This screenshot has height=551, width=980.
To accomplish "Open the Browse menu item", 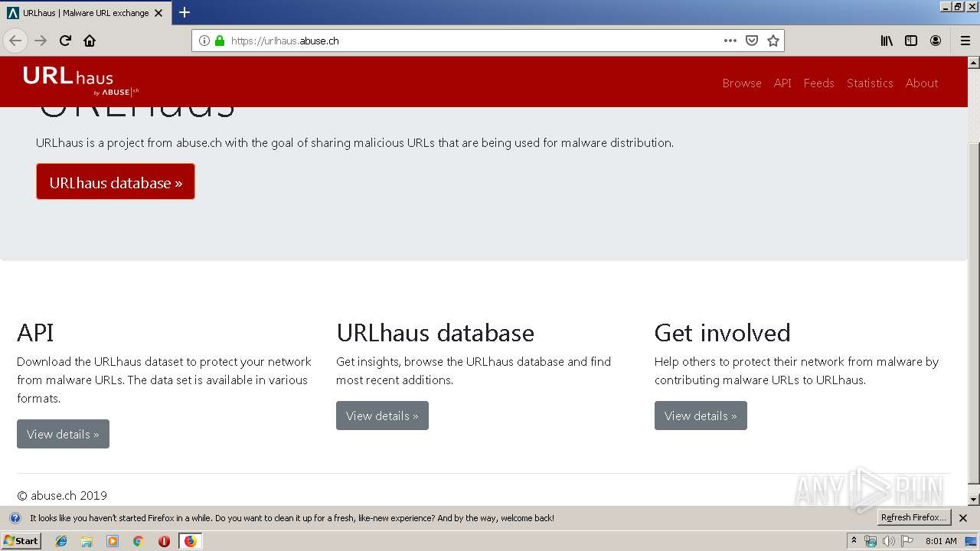I will point(742,83).
